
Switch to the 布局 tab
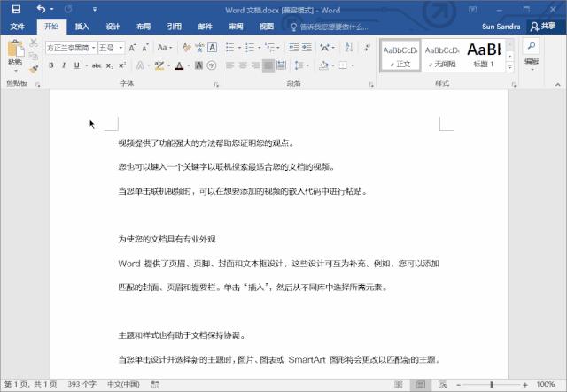pos(144,27)
